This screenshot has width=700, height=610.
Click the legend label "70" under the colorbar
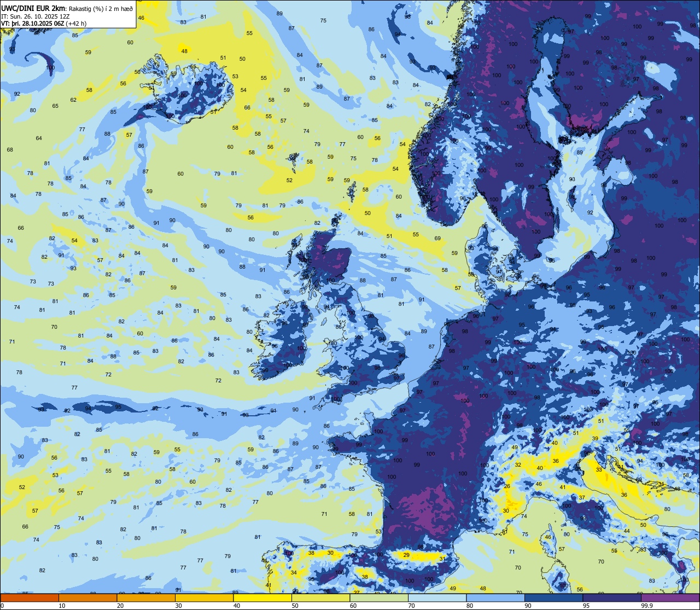411,605
